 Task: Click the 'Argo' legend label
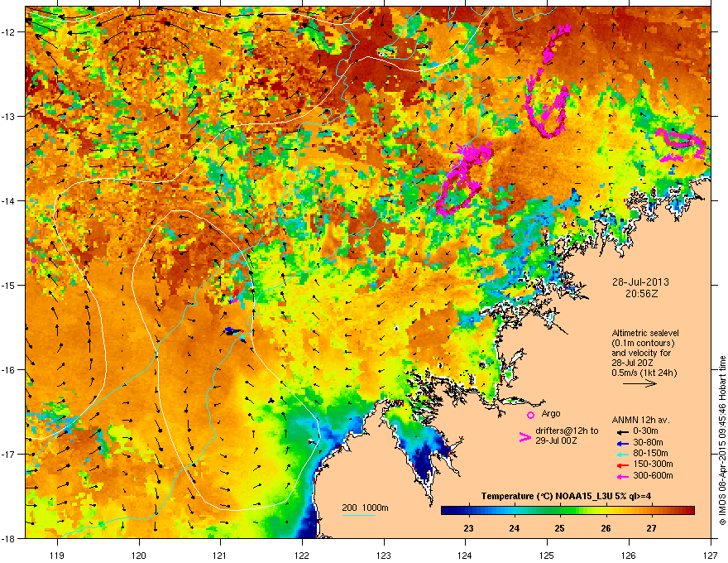click(x=551, y=413)
